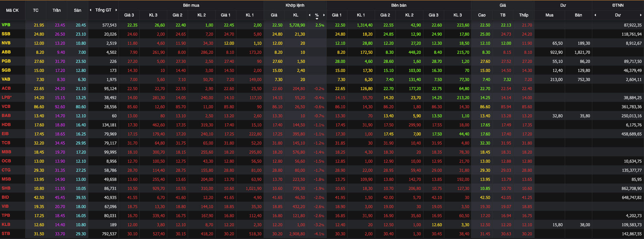
Task: Choose the CTG stock symbol
Action: [x=6, y=170]
